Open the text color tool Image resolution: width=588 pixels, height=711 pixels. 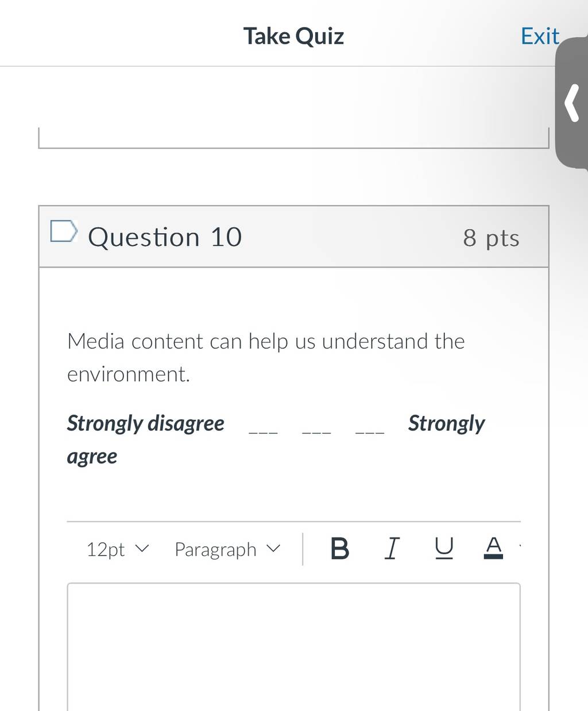click(493, 548)
